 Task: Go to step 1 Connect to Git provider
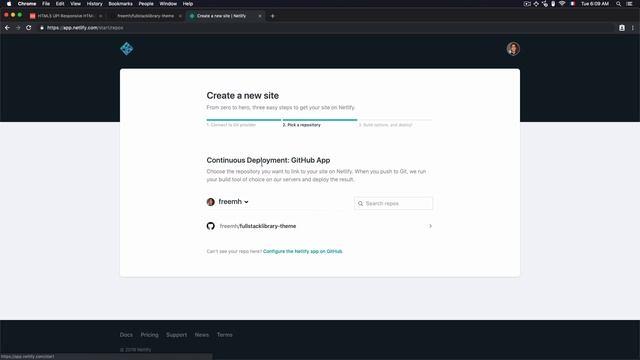click(x=231, y=125)
